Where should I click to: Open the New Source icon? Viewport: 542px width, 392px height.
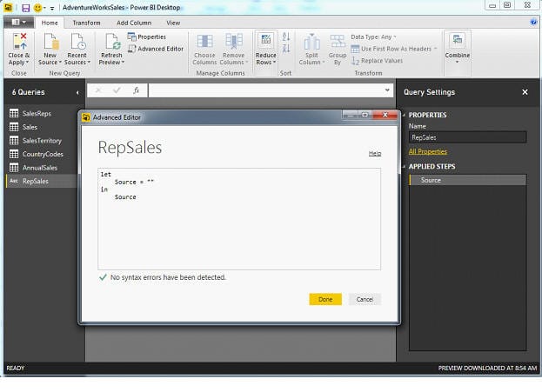point(50,41)
